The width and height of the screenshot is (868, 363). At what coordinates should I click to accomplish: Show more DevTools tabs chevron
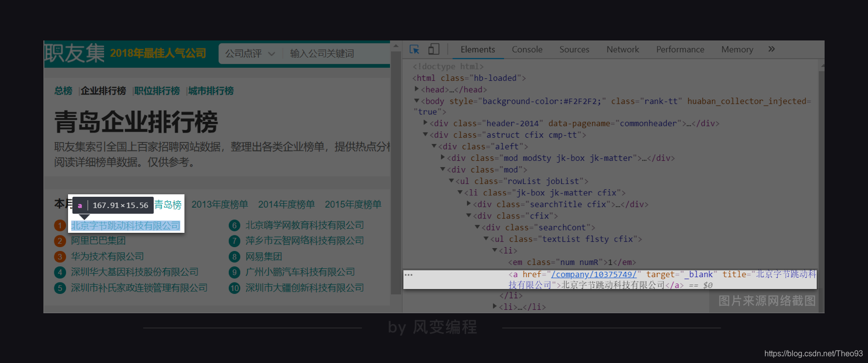(771, 49)
